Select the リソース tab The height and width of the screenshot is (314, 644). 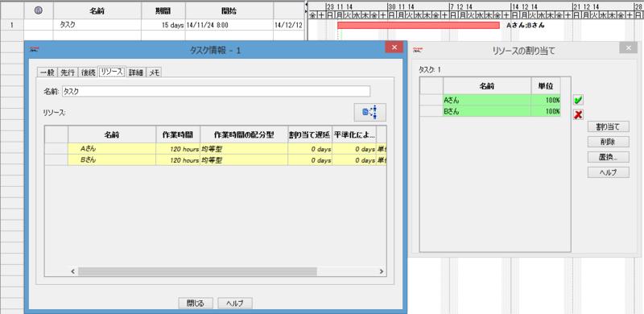(x=112, y=72)
